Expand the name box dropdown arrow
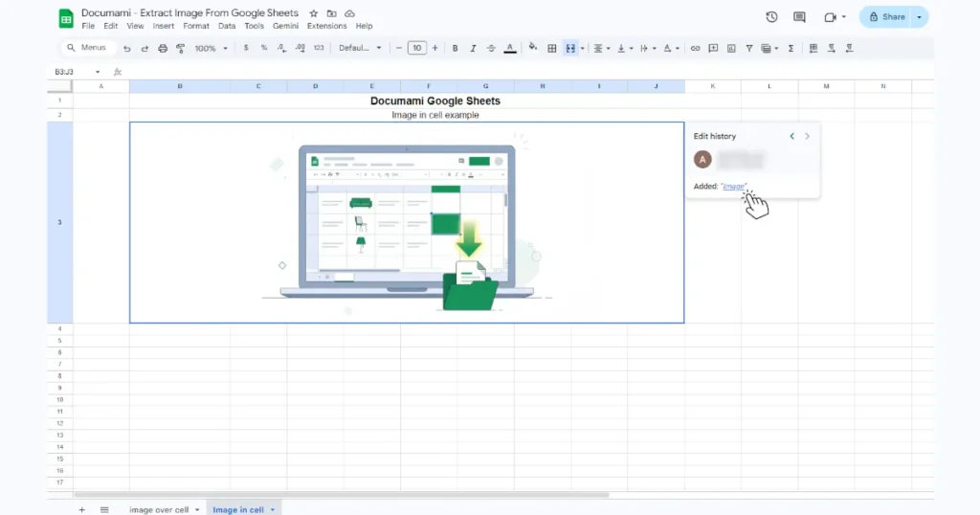The height and width of the screenshot is (515, 980). 98,72
